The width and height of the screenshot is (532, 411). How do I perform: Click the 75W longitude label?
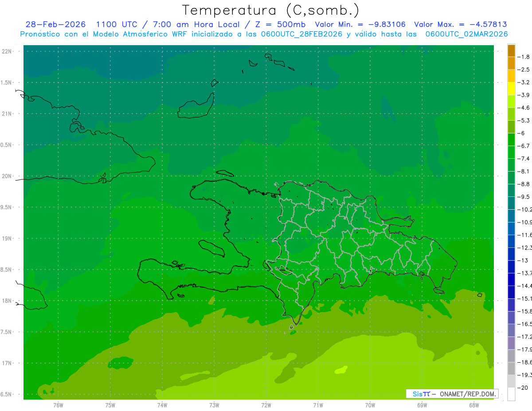click(x=110, y=405)
